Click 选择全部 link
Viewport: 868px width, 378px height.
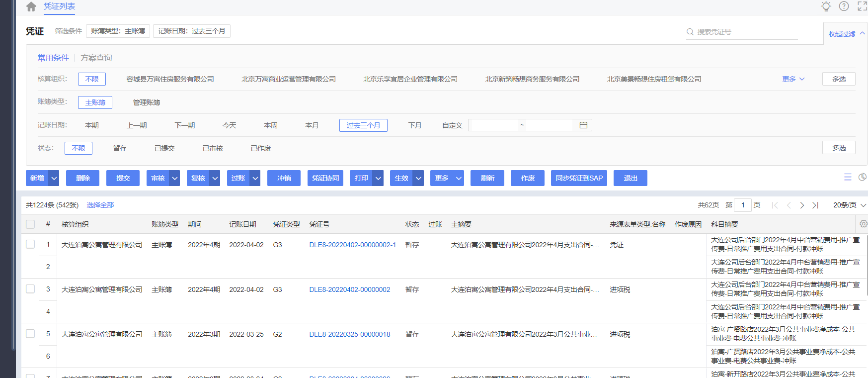pyautogui.click(x=100, y=205)
